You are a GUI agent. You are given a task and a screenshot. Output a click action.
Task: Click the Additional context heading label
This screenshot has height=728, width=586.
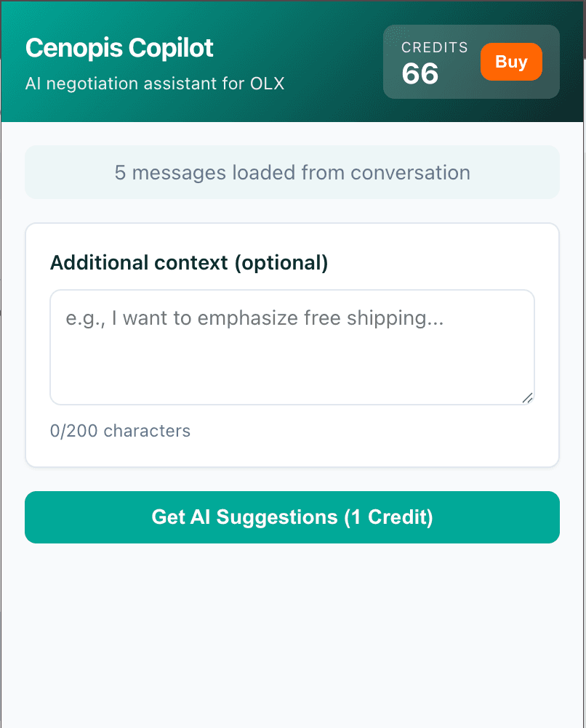pyautogui.click(x=188, y=262)
